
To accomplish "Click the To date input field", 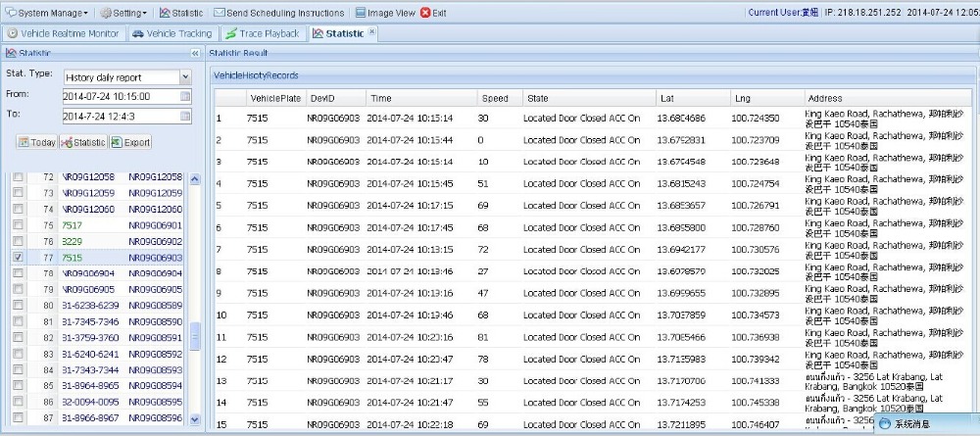I will point(121,117).
